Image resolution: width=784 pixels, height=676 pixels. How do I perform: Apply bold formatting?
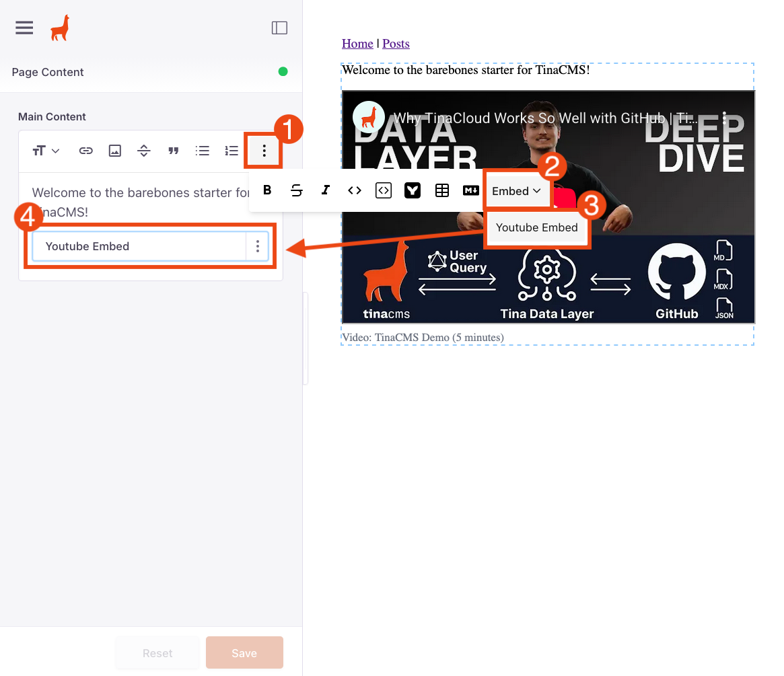[x=267, y=190]
